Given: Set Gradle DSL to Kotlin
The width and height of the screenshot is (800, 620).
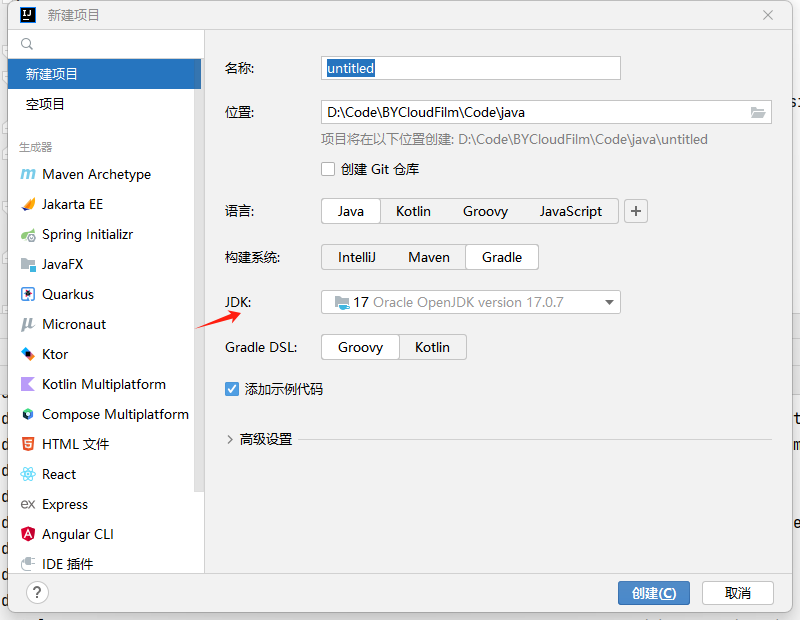Looking at the screenshot, I should click(432, 347).
